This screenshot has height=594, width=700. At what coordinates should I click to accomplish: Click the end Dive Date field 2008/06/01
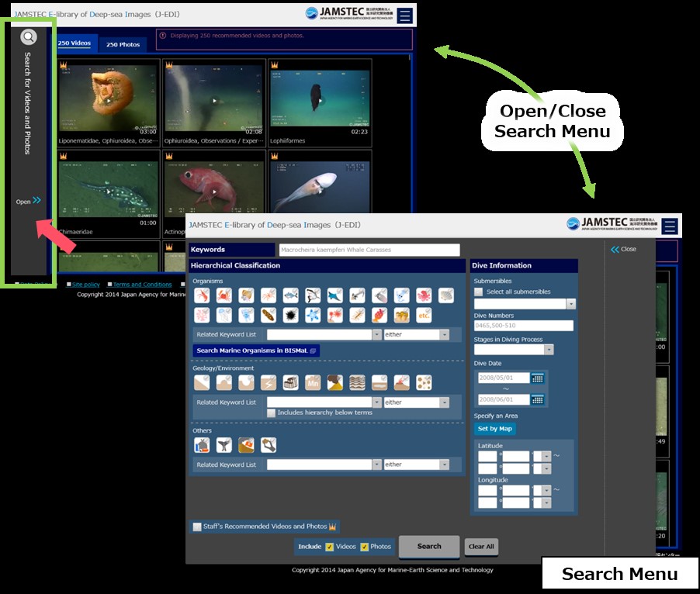[504, 399]
